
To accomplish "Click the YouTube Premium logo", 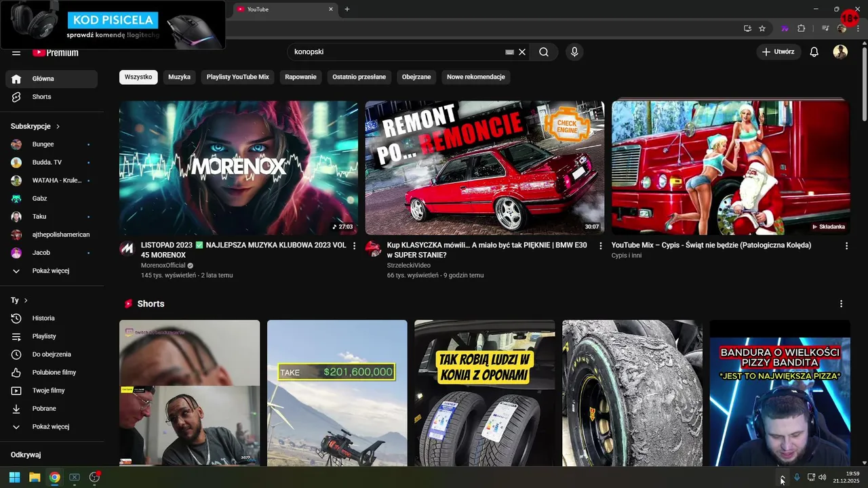I will (56, 52).
